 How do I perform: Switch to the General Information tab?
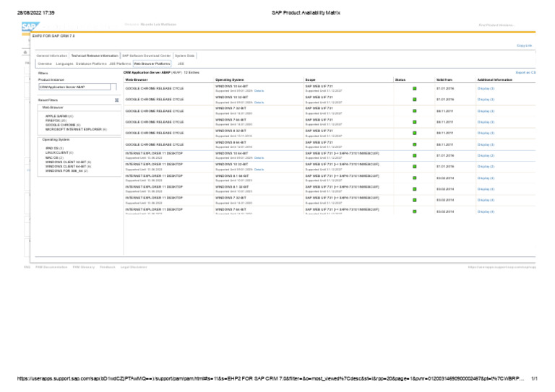[52, 56]
